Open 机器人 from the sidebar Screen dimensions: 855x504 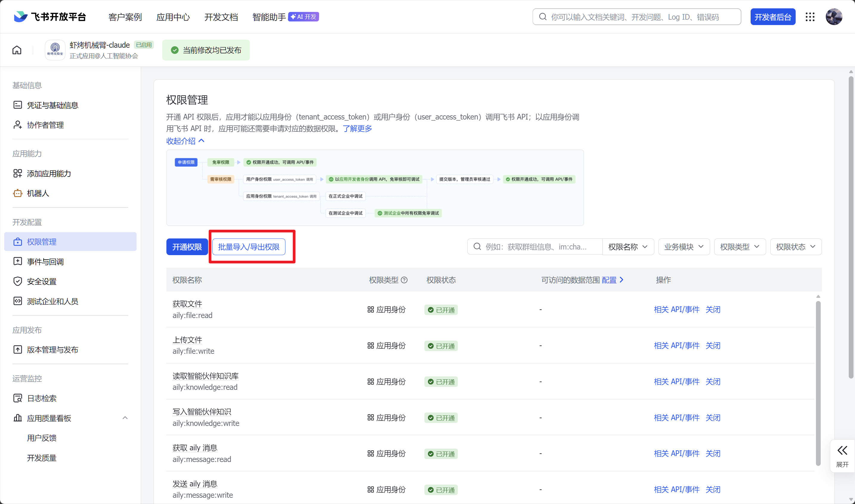point(38,193)
